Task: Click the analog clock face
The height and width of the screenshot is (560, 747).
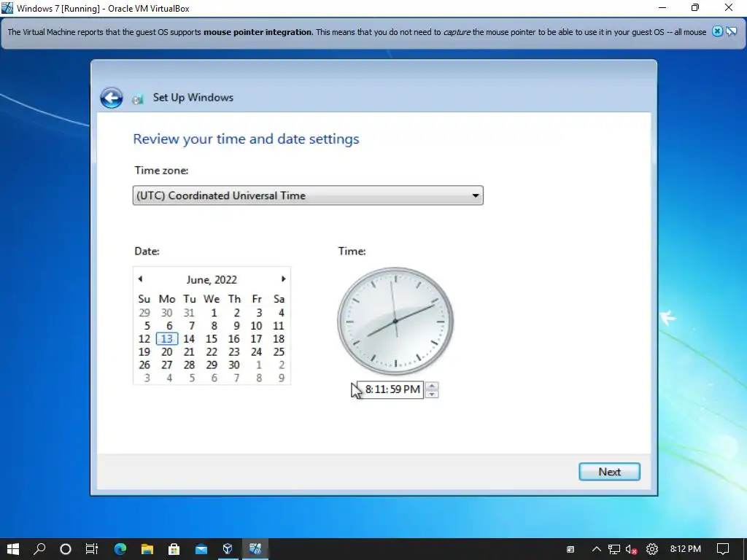Action: point(395,322)
